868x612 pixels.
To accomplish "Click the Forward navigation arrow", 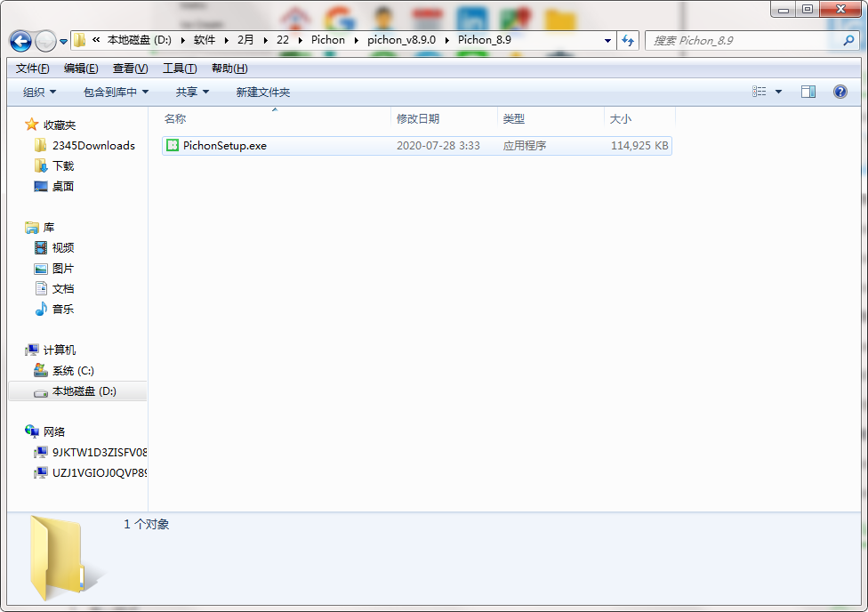I will [45, 40].
